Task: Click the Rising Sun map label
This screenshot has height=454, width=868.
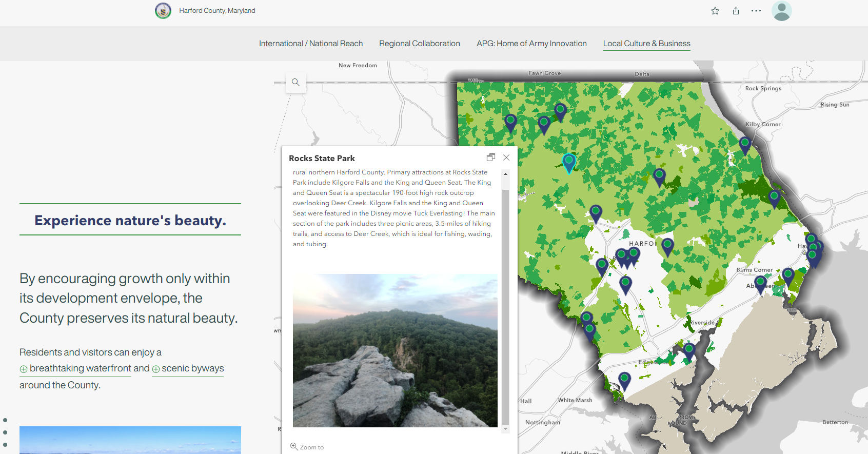Action: 835,105
